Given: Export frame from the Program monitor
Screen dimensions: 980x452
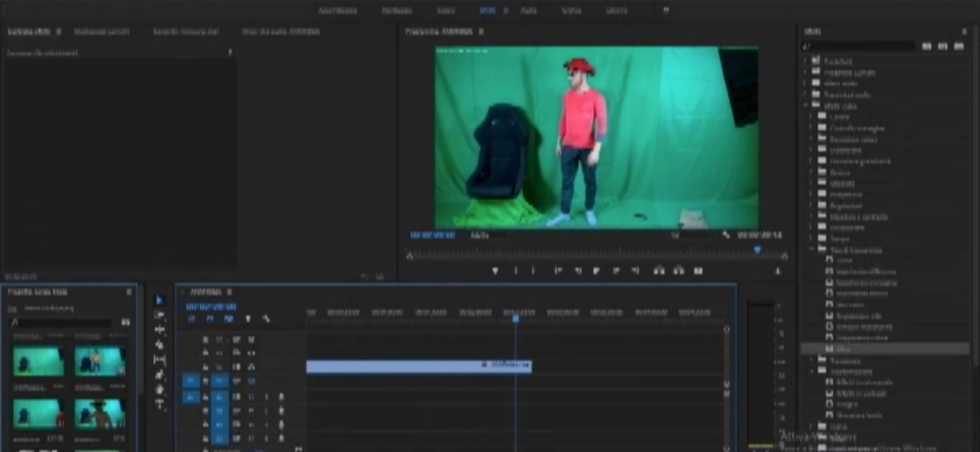Looking at the screenshot, I should (698, 271).
